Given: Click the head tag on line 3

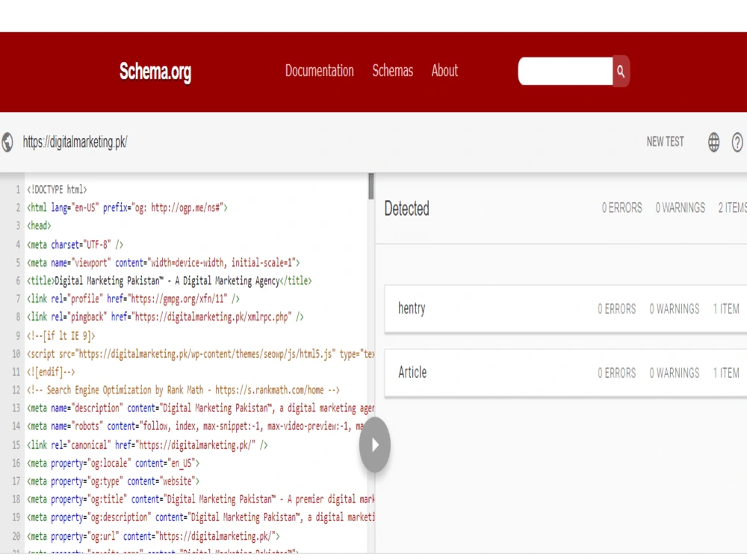Looking at the screenshot, I should coord(39,225).
